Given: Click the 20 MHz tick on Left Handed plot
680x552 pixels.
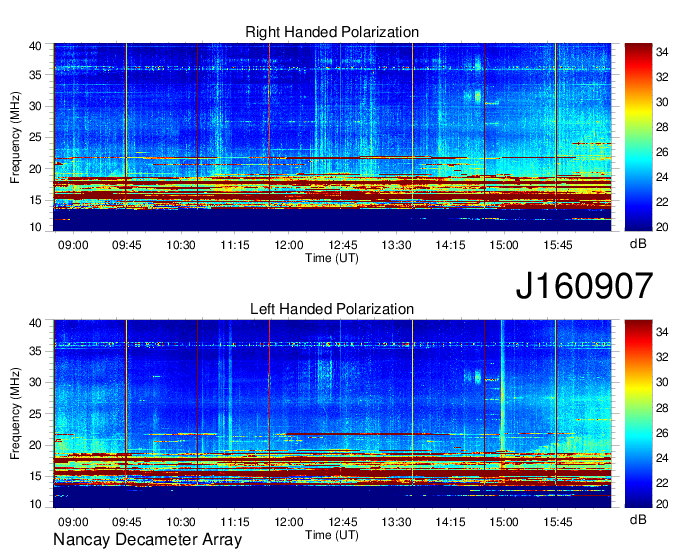Looking at the screenshot, I should 35,445.
